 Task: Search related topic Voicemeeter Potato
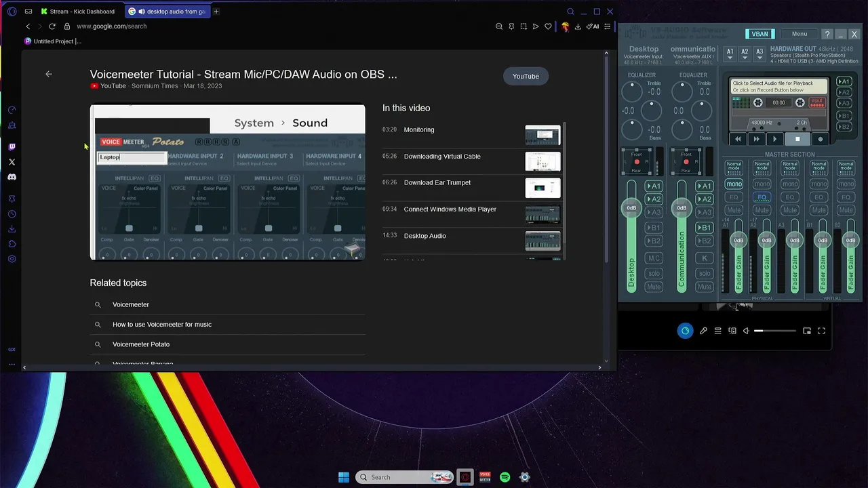pos(227,344)
